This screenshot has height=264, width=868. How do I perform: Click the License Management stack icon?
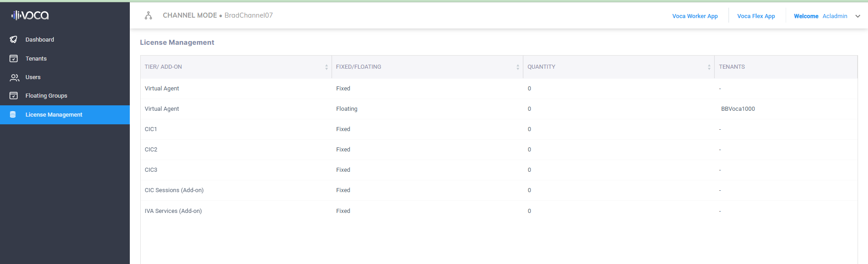coord(13,115)
